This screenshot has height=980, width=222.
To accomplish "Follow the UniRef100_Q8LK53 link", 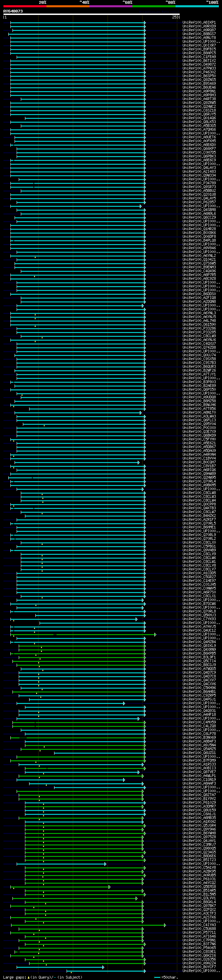I will (199, 122).
